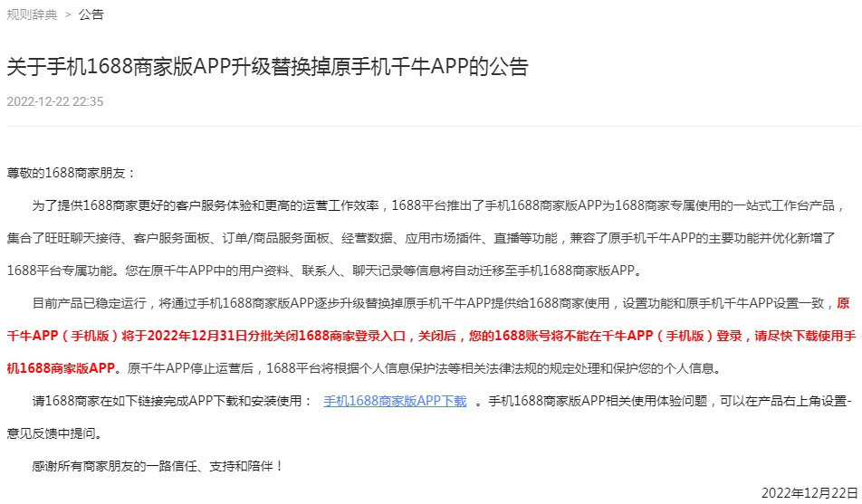The width and height of the screenshot is (862, 504).
Task: Click the timestamp 2022-12-22 22:35
Action: click(55, 101)
